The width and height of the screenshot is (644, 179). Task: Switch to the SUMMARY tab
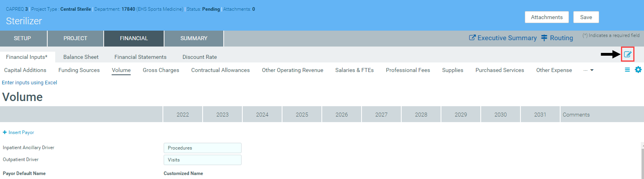194,39
